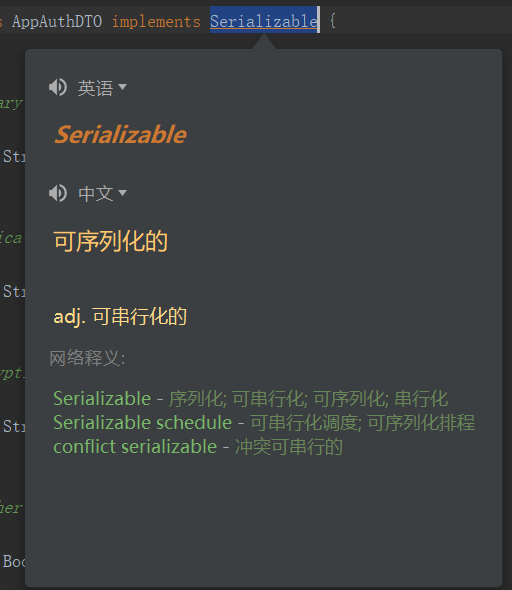Image resolution: width=512 pixels, height=590 pixels.
Task: Click the dropdown arrow beside 中文
Action: [x=122, y=193]
